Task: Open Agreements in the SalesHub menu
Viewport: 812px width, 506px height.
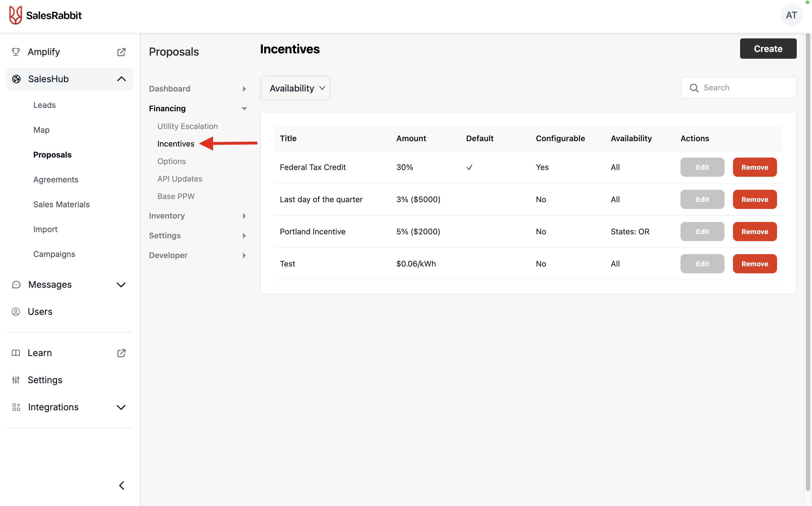Action: pos(56,180)
